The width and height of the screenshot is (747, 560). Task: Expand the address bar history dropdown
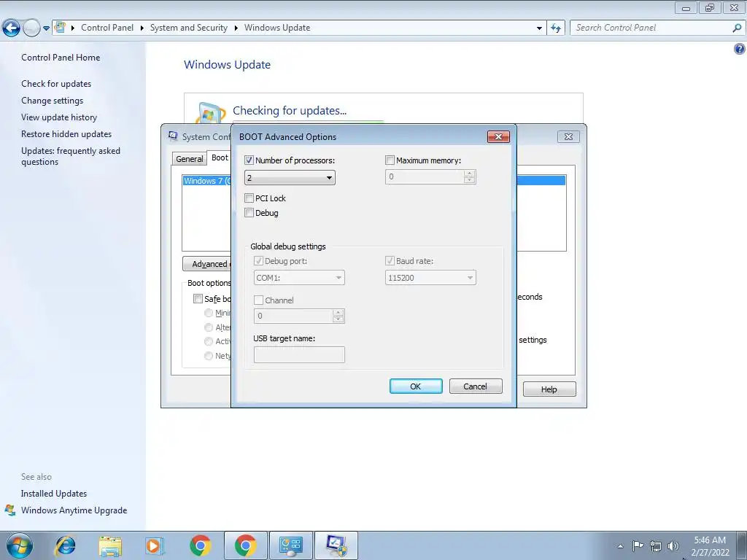pos(539,28)
